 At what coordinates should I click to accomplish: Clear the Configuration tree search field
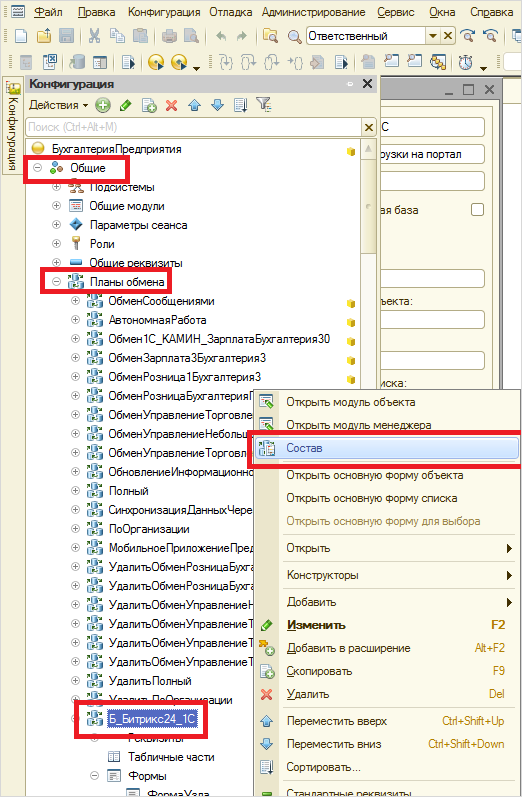369,127
